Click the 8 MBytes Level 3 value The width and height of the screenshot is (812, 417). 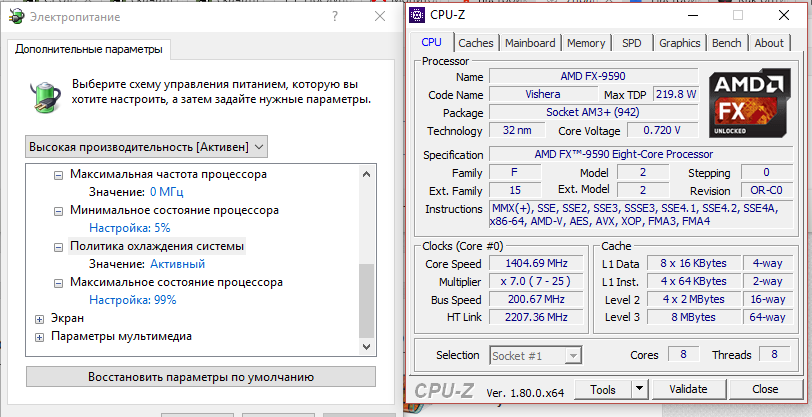693,317
